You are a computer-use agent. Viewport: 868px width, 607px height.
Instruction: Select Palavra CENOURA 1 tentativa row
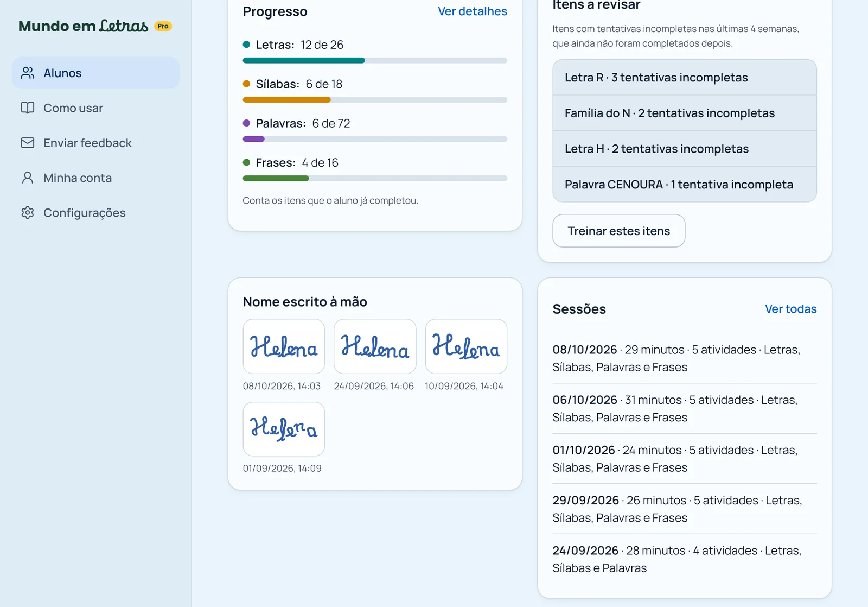685,184
